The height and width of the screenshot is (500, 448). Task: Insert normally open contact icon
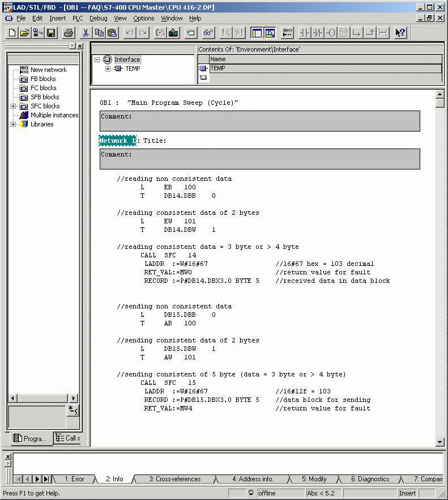click(x=305, y=33)
